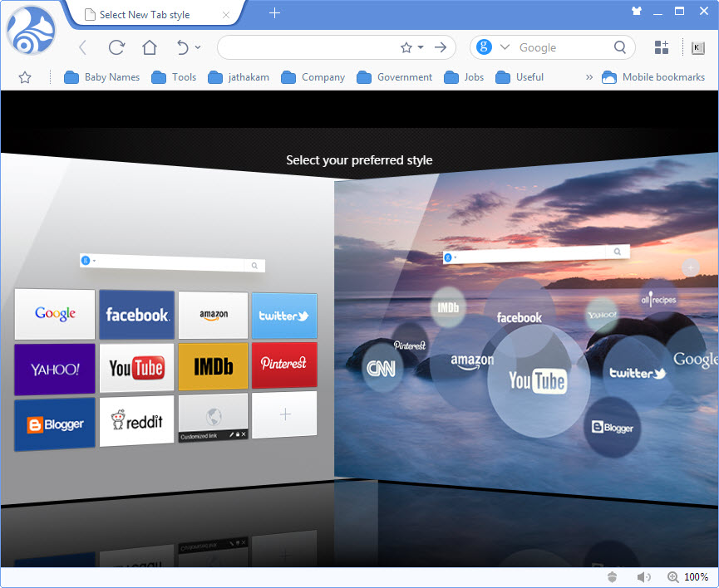Open dropdown beside the address bar star

(421, 47)
